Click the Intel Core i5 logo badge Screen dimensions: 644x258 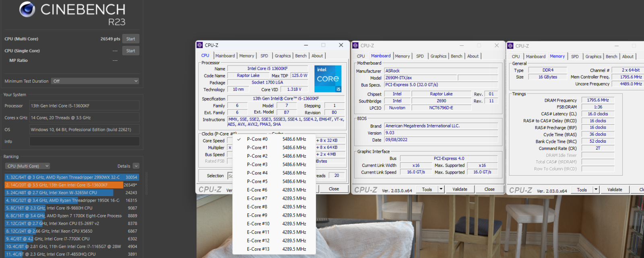pyautogui.click(x=328, y=79)
